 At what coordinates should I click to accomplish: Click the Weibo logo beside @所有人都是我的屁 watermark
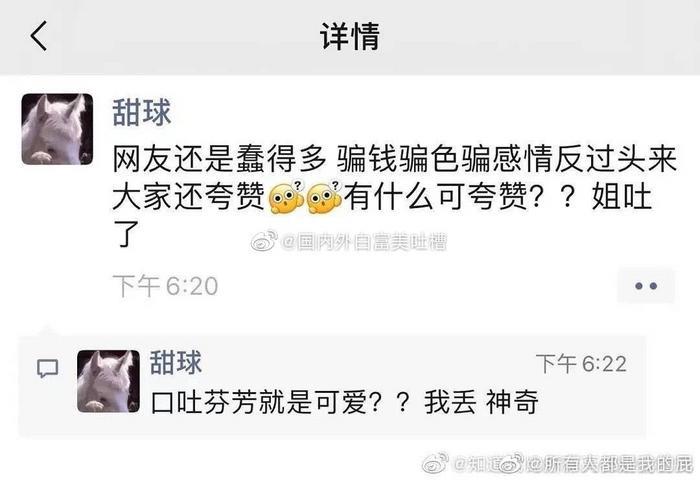(x=512, y=464)
